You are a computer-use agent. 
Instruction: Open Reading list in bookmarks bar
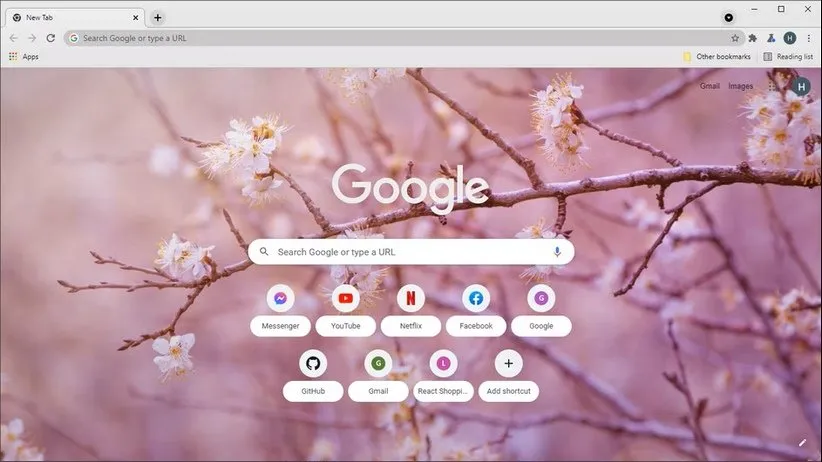788,57
